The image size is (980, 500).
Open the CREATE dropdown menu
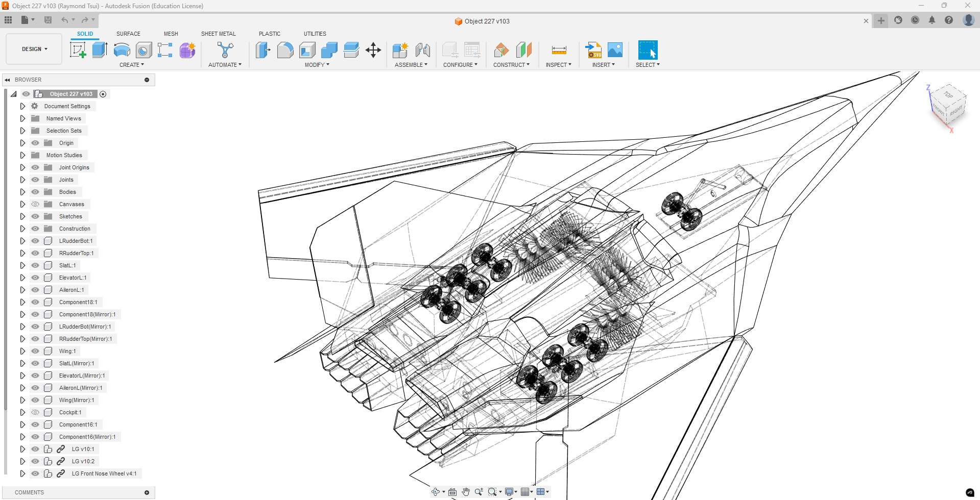coord(132,65)
